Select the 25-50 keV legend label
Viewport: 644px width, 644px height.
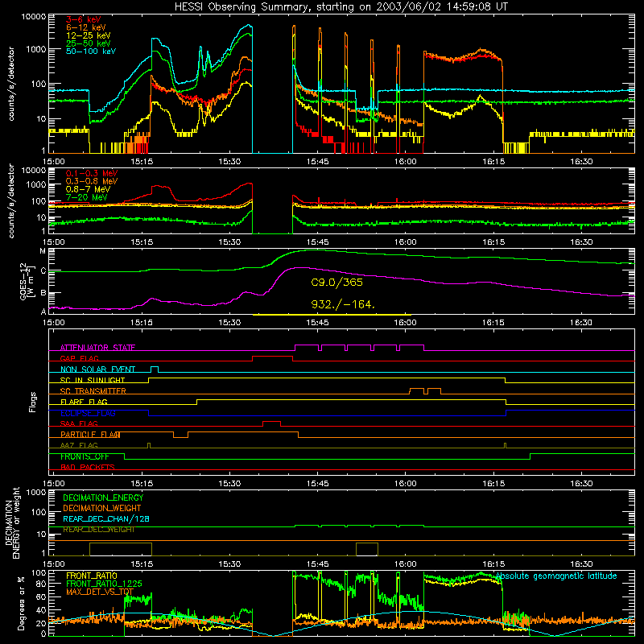coord(89,43)
